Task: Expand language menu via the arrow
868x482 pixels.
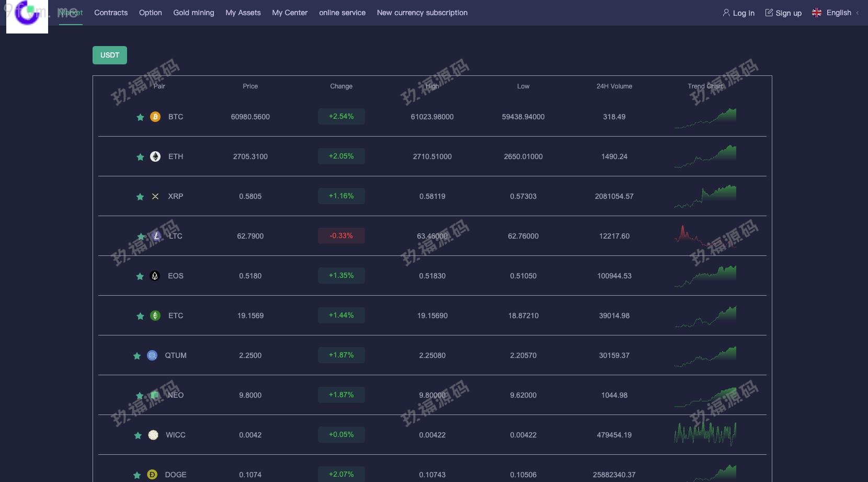Action: click(x=858, y=13)
